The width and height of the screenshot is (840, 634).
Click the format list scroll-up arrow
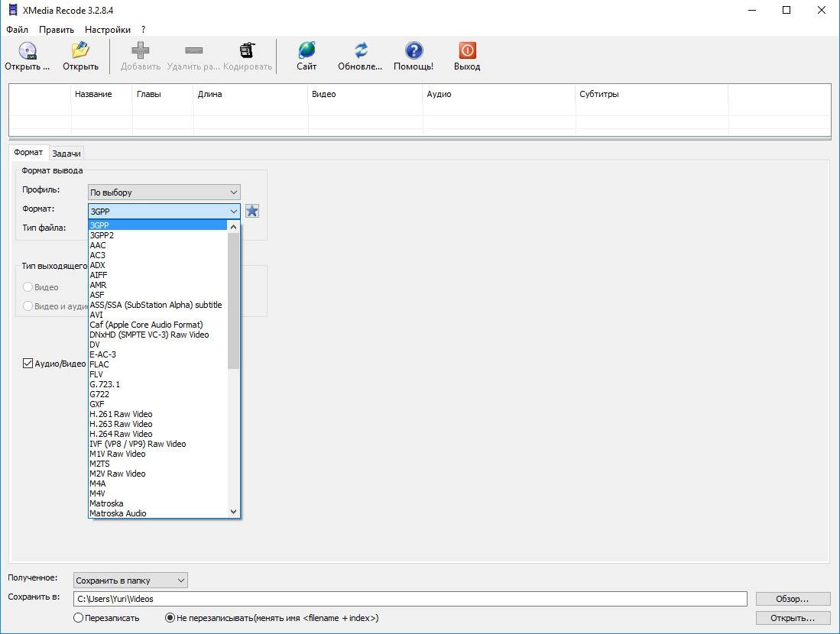[234, 227]
